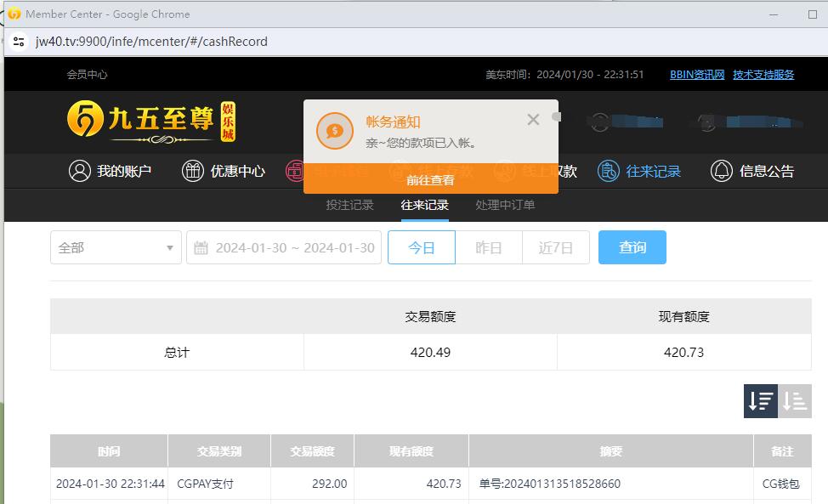Sort records in ascending order icon
The height and width of the screenshot is (504, 828).
pyautogui.click(x=794, y=401)
